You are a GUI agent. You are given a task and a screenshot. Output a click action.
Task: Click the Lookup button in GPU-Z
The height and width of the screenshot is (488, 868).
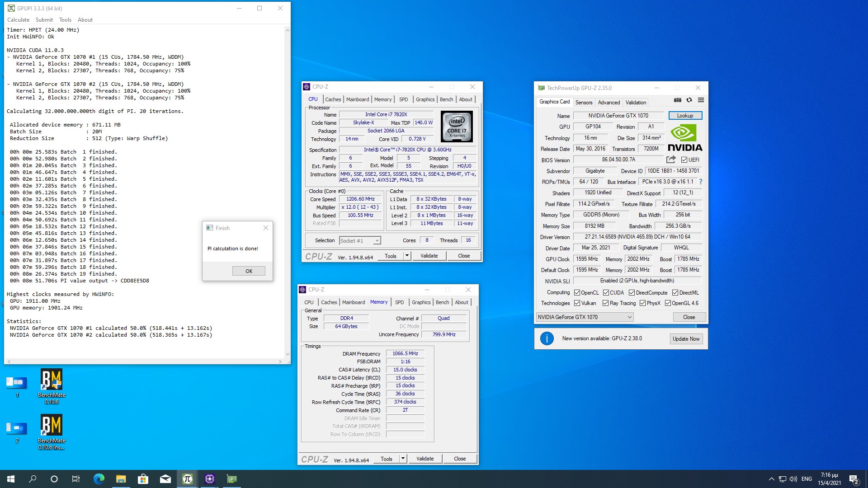pyautogui.click(x=685, y=116)
